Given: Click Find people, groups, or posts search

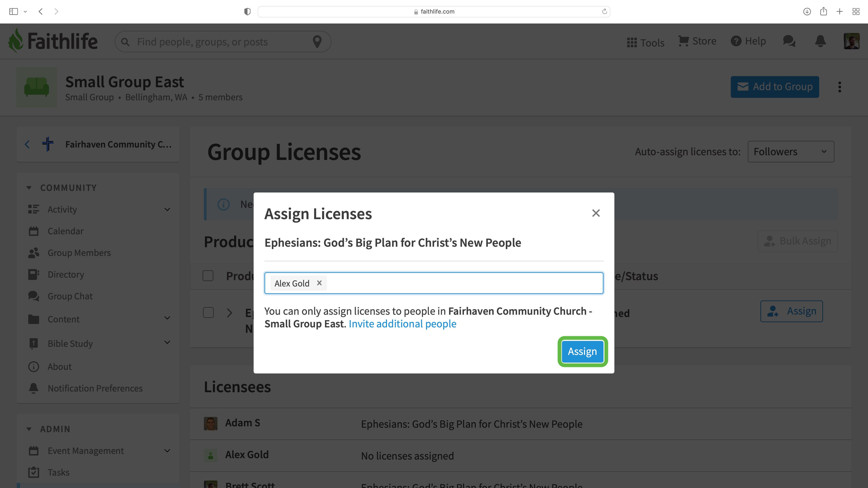Looking at the screenshot, I should tap(223, 42).
